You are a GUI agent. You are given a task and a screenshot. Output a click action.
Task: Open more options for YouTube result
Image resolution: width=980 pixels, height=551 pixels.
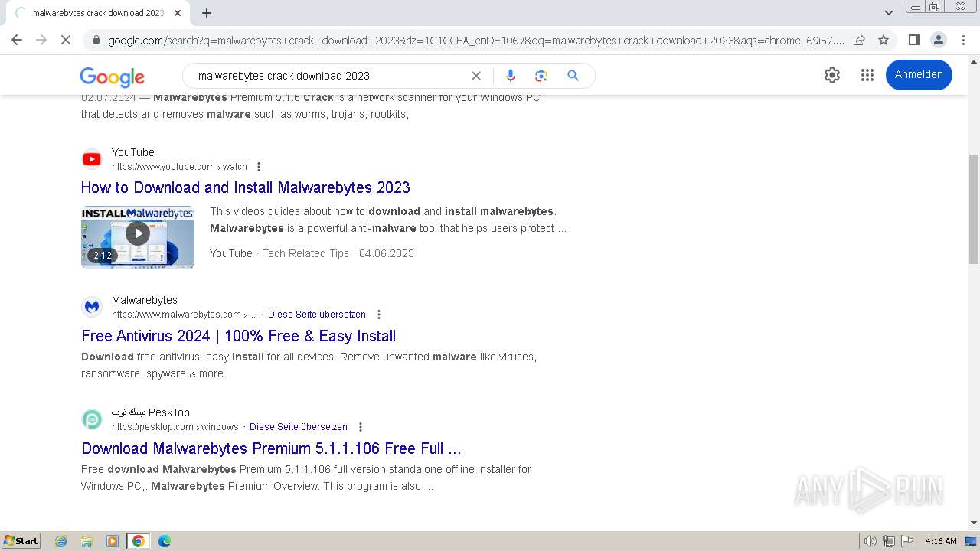(259, 167)
